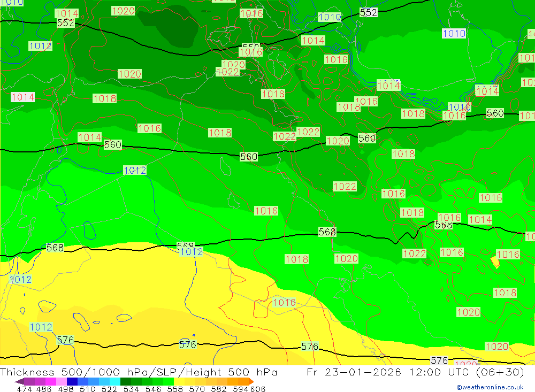Click the legend value 534

131,389
